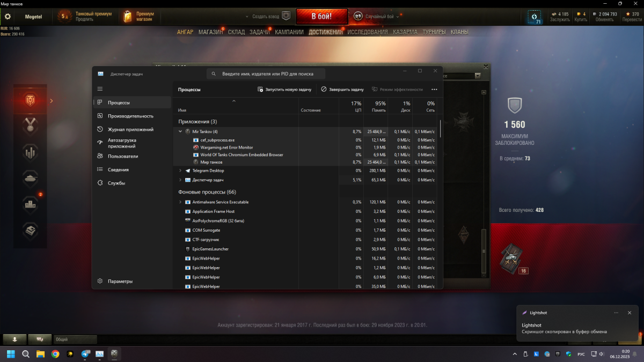Open the Создать взвод dropdown arrow
The image size is (644, 362).
pyautogui.click(x=247, y=17)
